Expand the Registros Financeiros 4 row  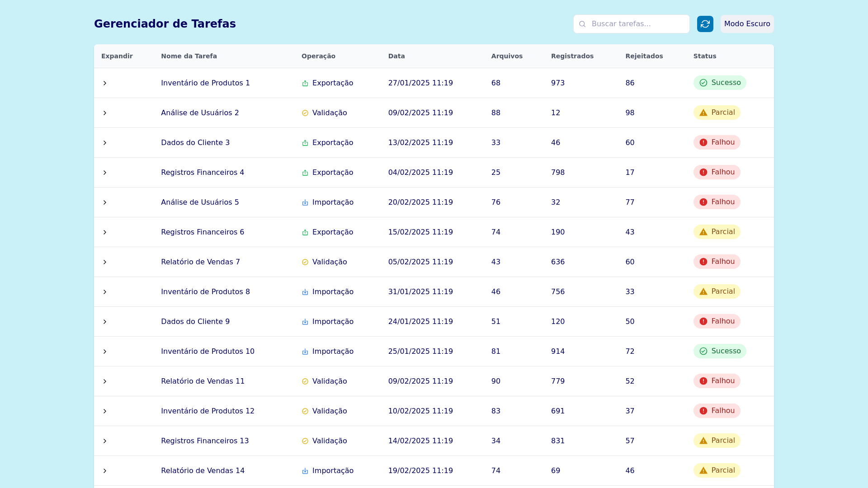[x=105, y=173]
